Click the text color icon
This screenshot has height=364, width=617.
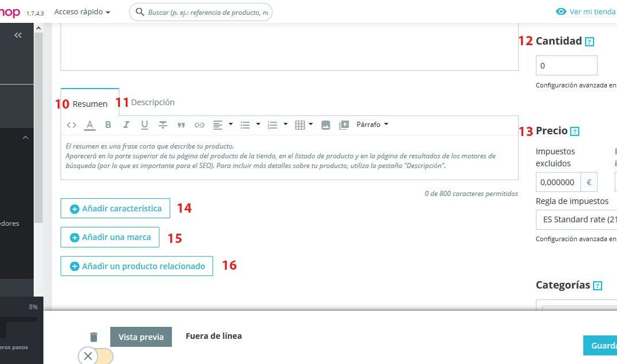tap(90, 125)
